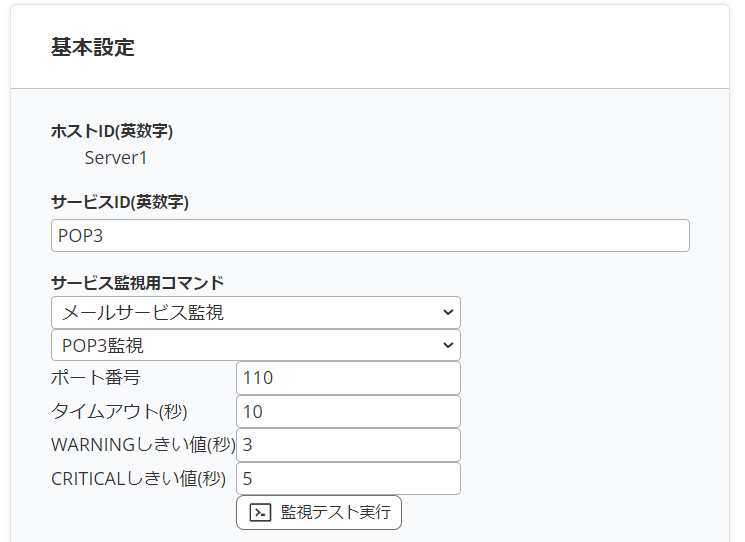The height and width of the screenshot is (542, 745).
Task: Click the timeout field showing 10
Action: (x=348, y=411)
